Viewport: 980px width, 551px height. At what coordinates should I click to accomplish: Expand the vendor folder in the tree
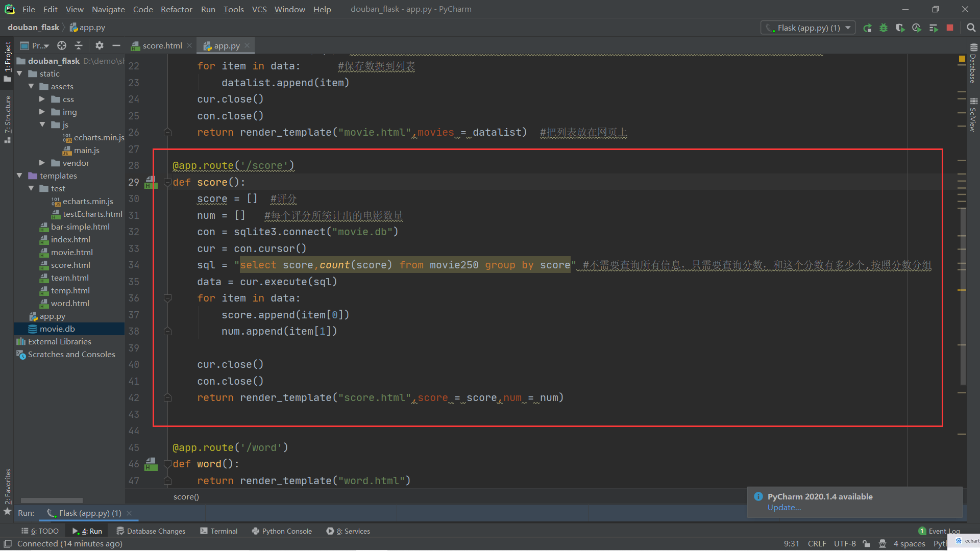[x=42, y=163]
